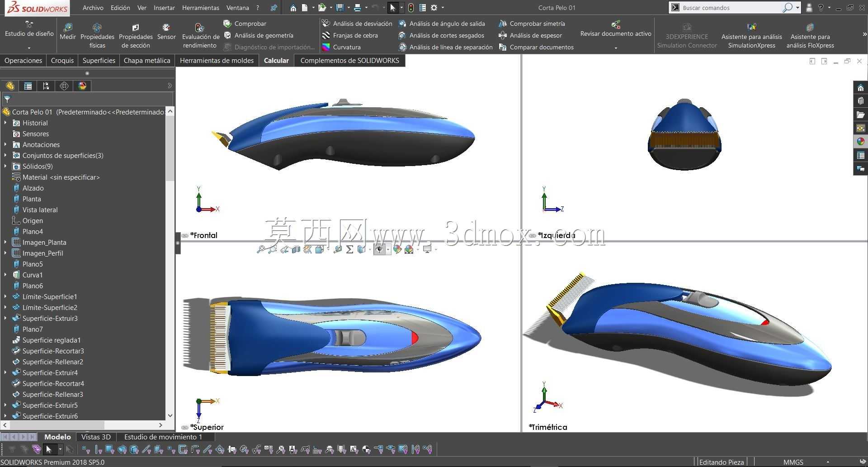Screen dimensions: 868x467
Task: Open Design Library in right task pane
Action: pyautogui.click(x=860, y=101)
